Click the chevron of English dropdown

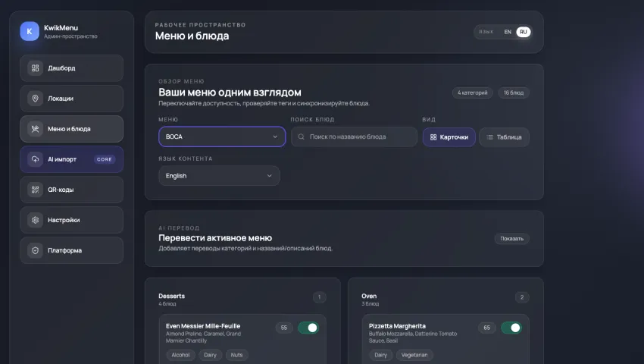click(x=270, y=176)
